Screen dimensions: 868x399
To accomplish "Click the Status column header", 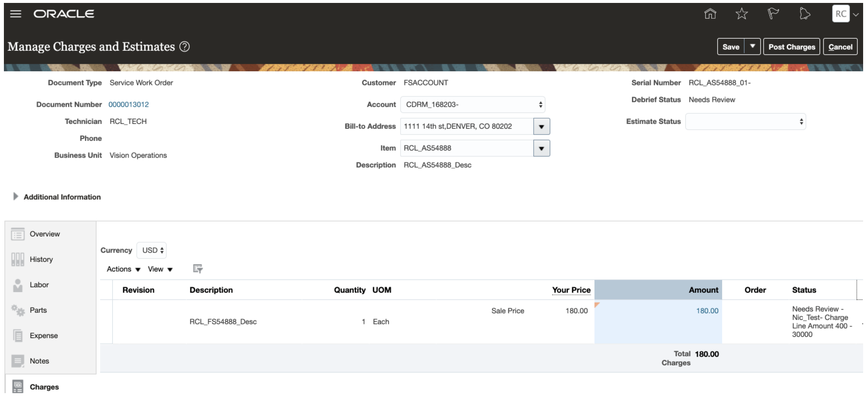I will 804,290.
